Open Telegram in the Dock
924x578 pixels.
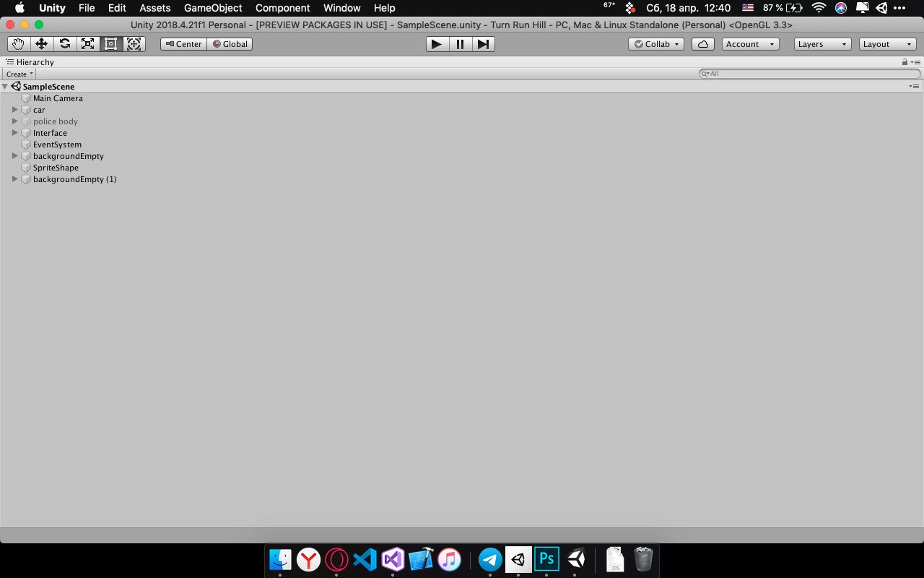[490, 559]
